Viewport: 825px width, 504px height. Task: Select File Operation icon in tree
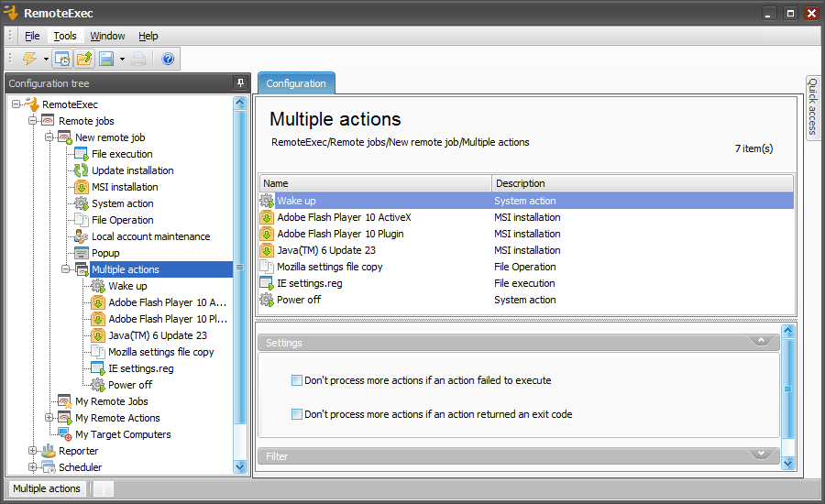pyautogui.click(x=82, y=219)
